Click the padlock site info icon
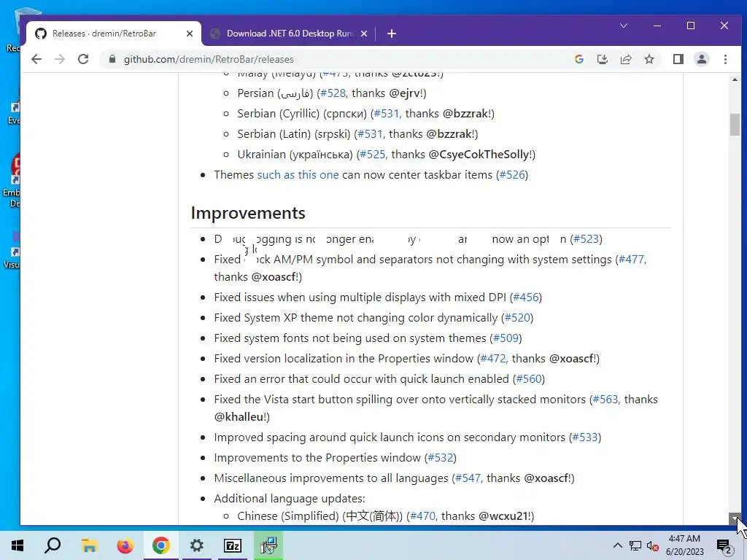Viewport: 747px width, 560px height. click(x=112, y=59)
